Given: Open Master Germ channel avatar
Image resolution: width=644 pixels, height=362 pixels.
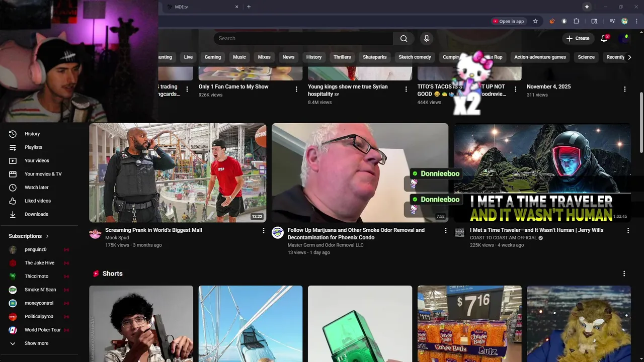Looking at the screenshot, I should coord(278,232).
